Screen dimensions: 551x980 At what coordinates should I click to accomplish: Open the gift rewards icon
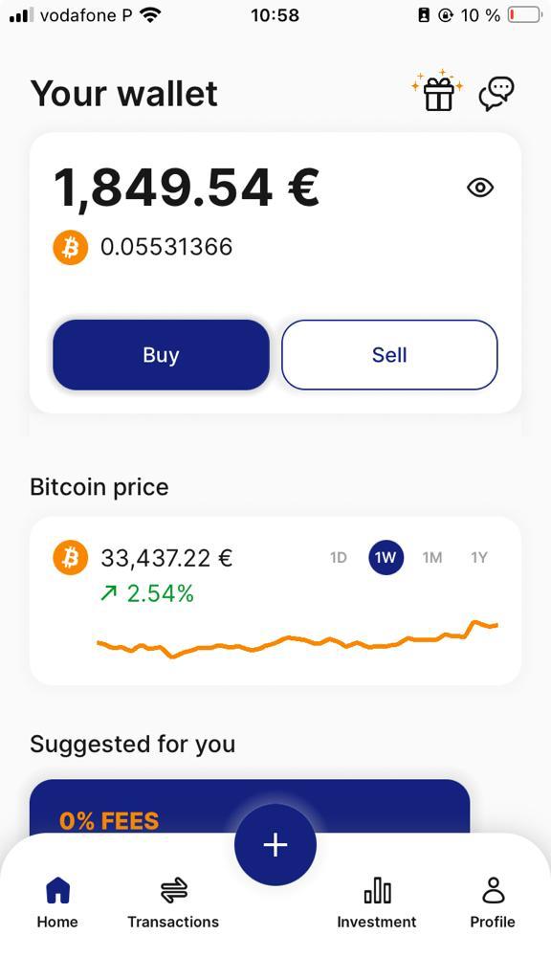[x=437, y=91]
